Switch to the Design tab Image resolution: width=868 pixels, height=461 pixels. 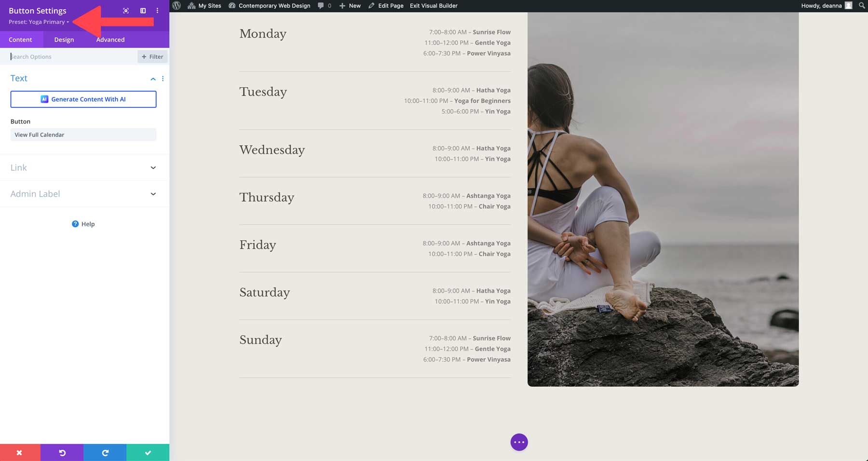pos(64,40)
